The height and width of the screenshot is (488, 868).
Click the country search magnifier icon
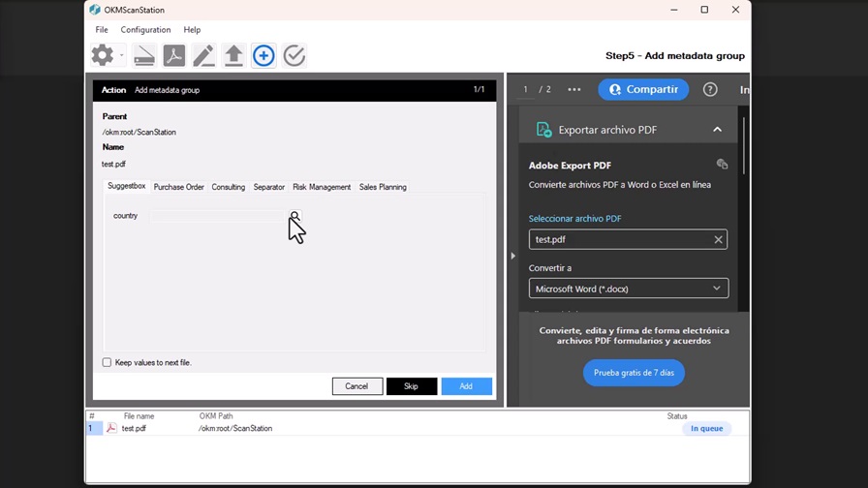click(294, 216)
